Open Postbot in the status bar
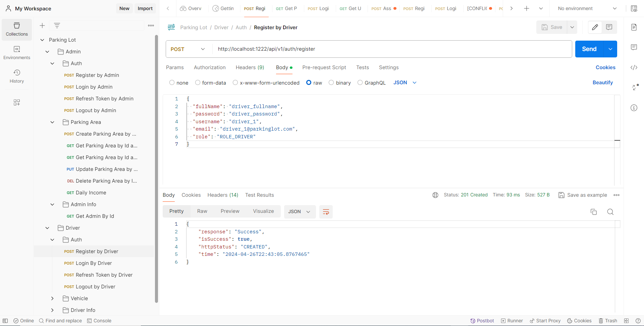This screenshot has height=326, width=644. coord(482,321)
